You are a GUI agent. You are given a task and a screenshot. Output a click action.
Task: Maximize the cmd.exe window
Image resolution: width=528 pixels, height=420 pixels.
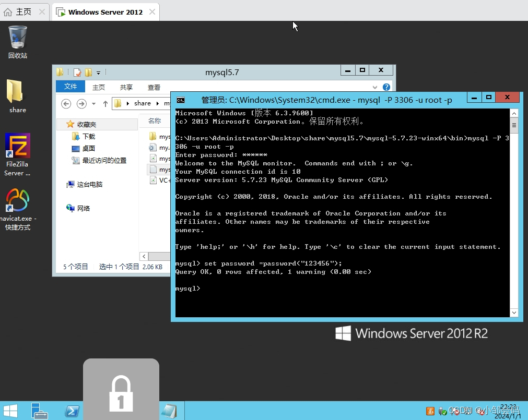(x=489, y=98)
